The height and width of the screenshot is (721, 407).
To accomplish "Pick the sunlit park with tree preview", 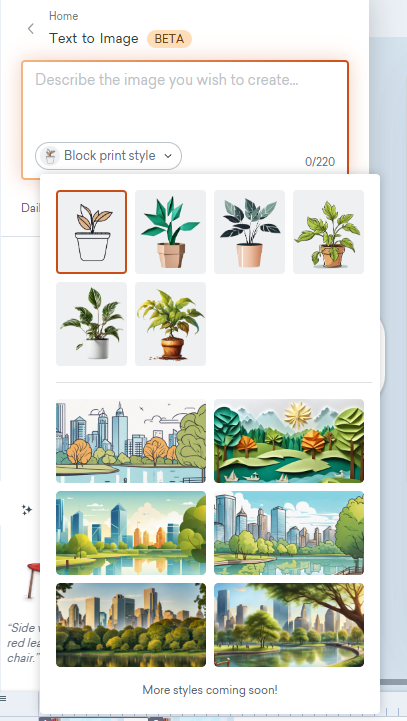I will (289, 625).
